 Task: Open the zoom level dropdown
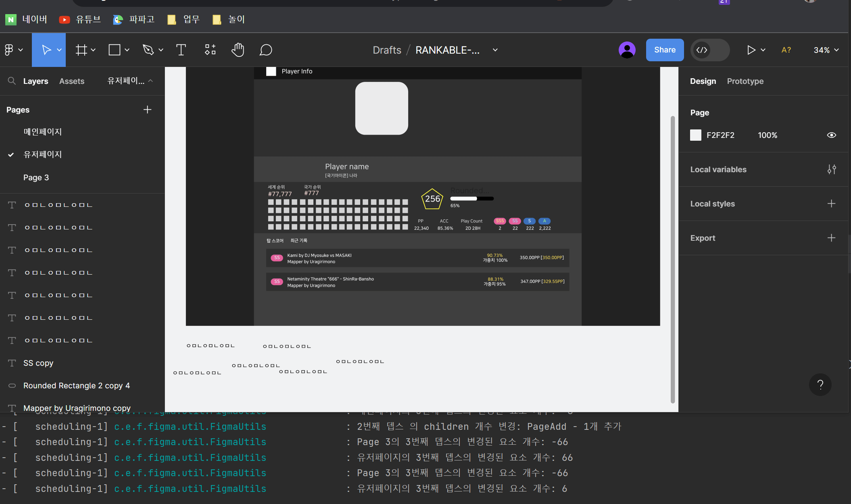coord(825,50)
